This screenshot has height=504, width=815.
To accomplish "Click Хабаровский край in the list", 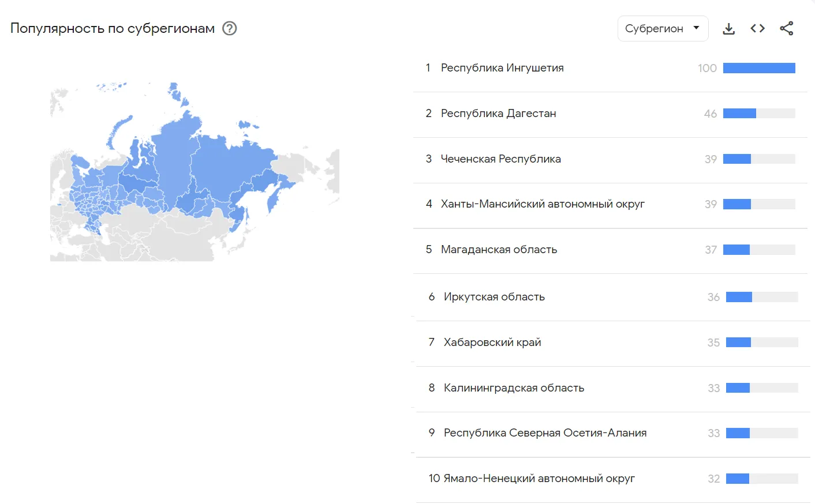I will click(492, 343).
